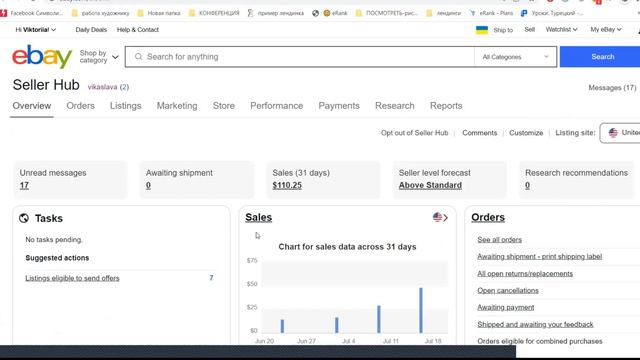Open the Orders tab
Screen dimensions: 640x360
(x=80, y=106)
